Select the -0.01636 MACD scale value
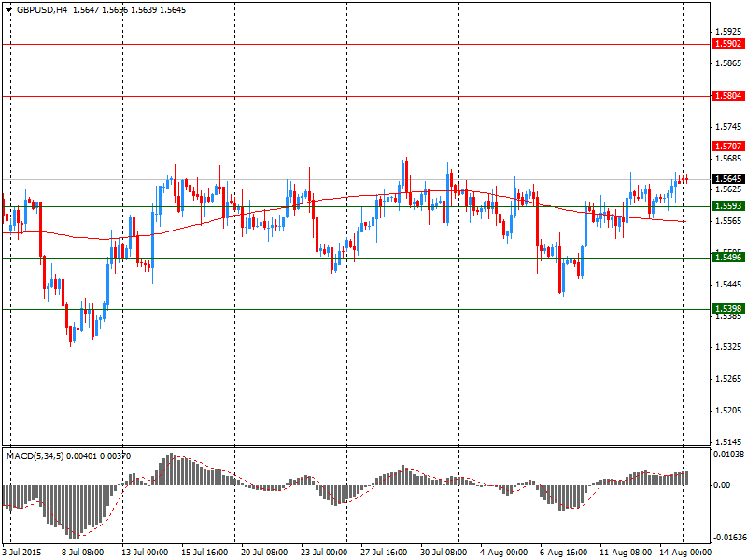This screenshot has width=747, height=560. [729, 539]
